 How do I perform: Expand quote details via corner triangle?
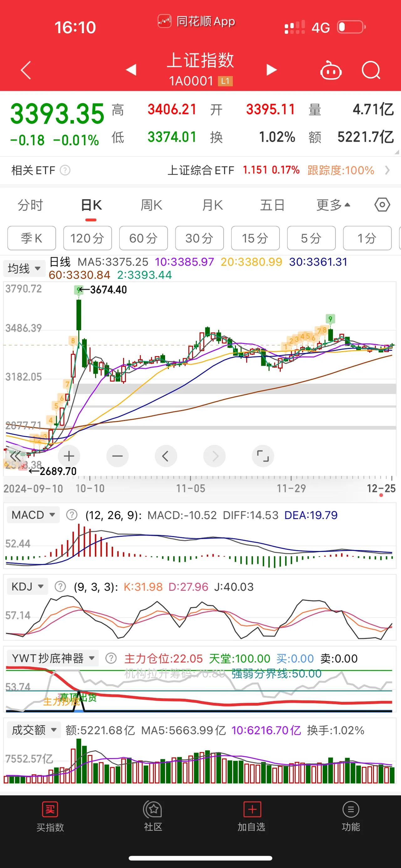tap(397, 152)
